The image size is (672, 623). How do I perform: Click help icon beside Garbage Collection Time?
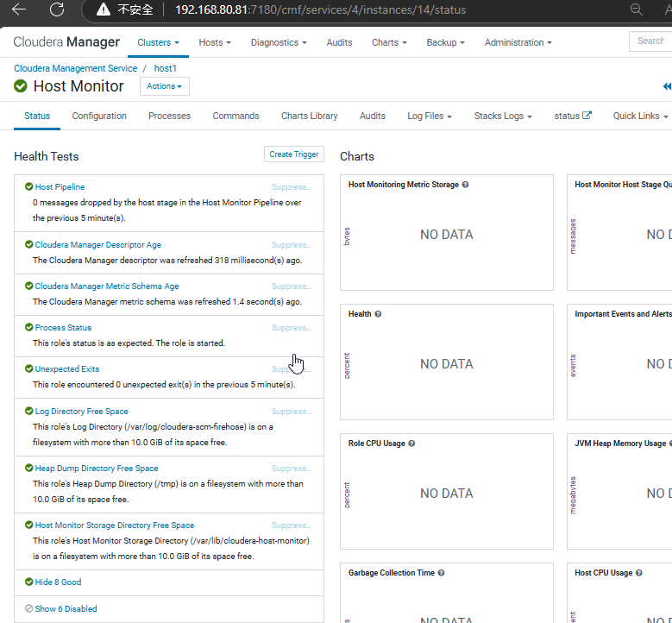[x=442, y=573]
